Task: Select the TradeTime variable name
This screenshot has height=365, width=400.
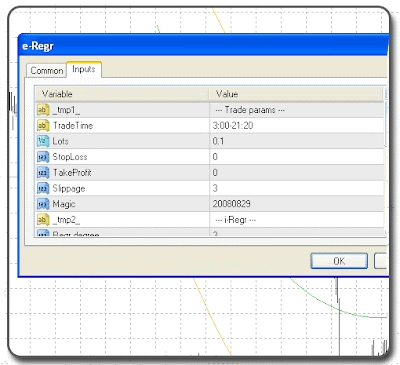Action: click(73, 126)
